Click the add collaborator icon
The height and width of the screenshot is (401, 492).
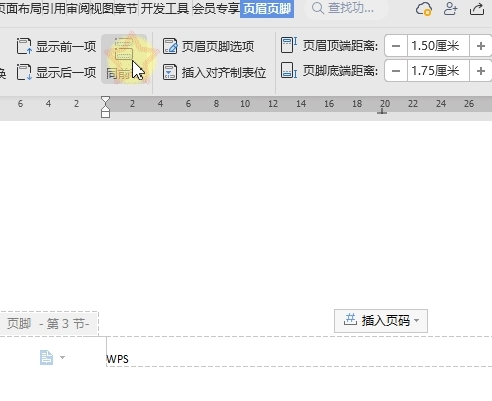[x=450, y=9]
